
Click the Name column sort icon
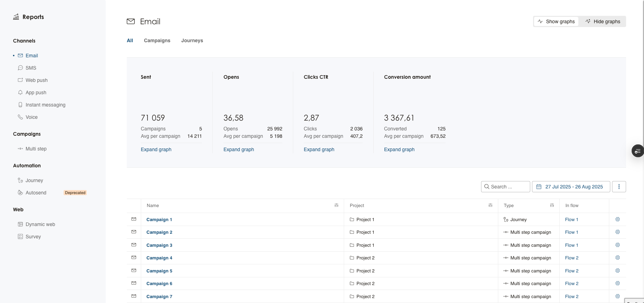[x=336, y=205]
